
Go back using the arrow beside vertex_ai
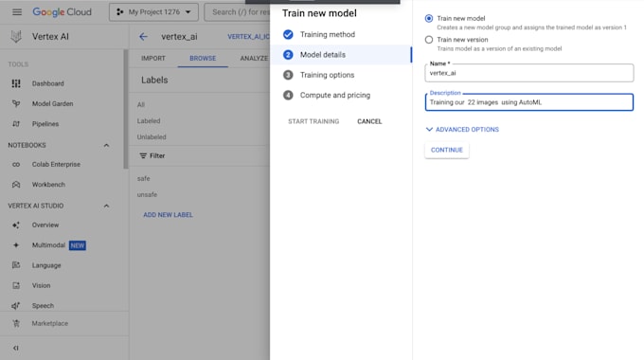pyautogui.click(x=143, y=37)
